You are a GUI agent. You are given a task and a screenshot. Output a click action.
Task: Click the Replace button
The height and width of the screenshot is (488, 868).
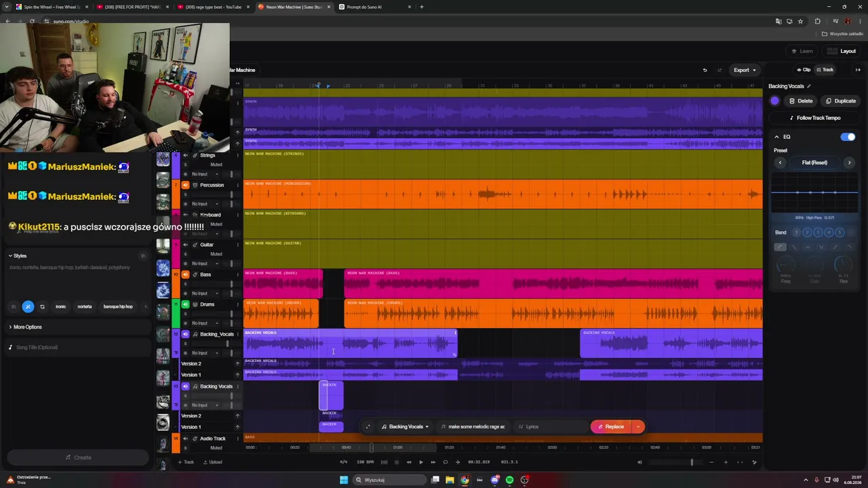pyautogui.click(x=611, y=427)
